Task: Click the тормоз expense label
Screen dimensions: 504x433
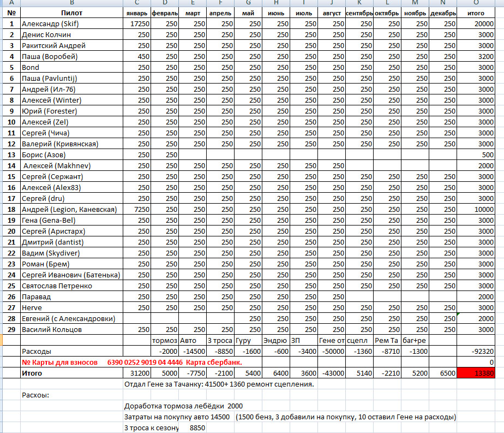Action: click(165, 341)
